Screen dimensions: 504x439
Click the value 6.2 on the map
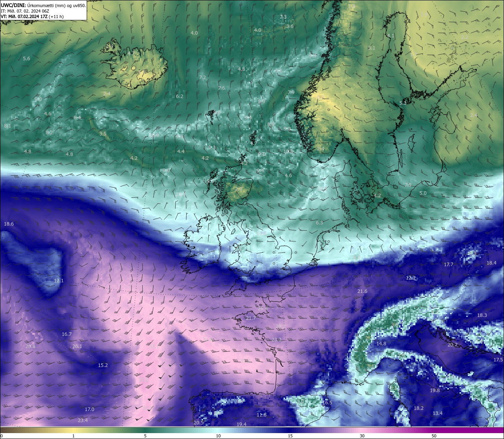click(180, 96)
